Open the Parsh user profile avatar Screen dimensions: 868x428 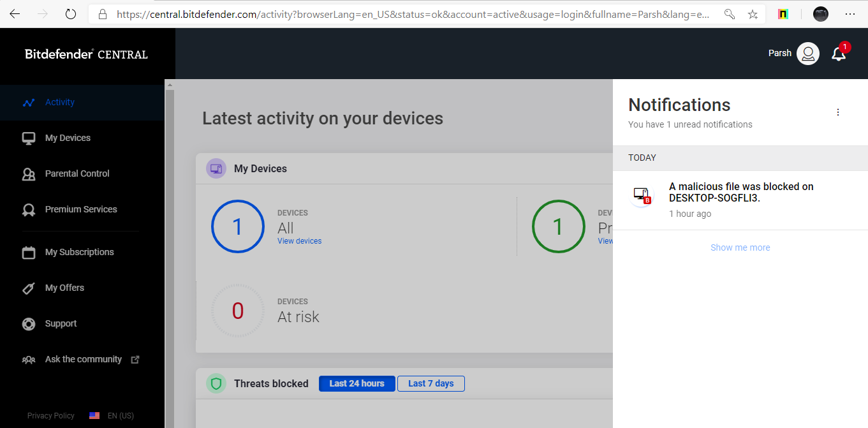pos(808,54)
